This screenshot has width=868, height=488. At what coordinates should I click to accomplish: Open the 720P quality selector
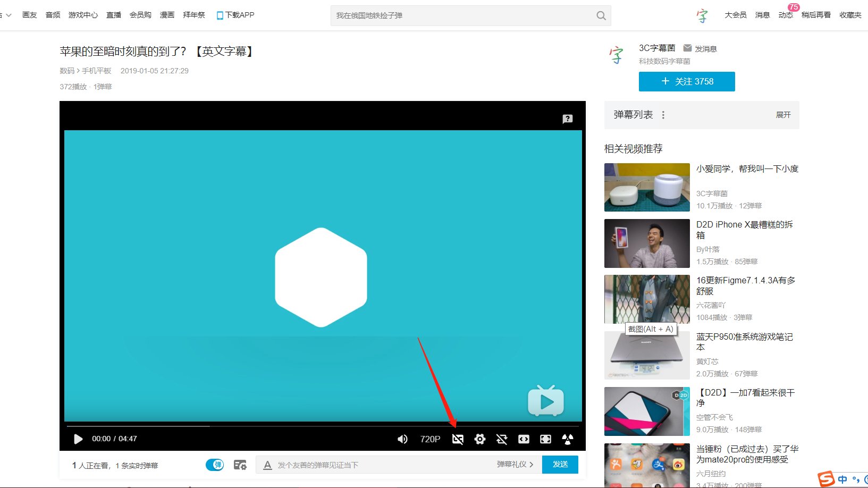pyautogui.click(x=430, y=439)
